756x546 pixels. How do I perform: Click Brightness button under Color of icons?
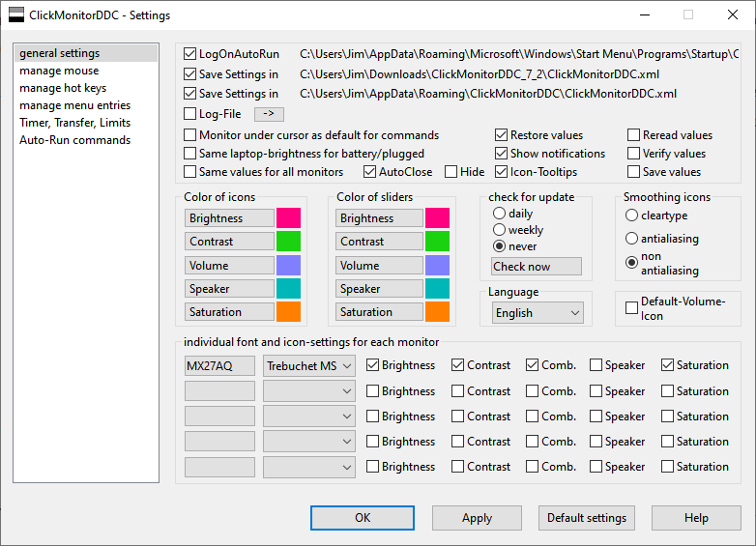click(x=229, y=217)
